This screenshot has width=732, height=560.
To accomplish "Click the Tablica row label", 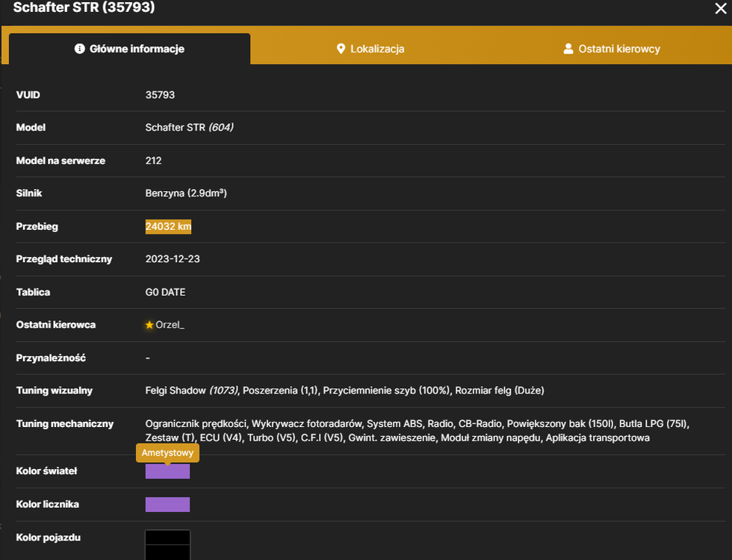I will (33, 292).
